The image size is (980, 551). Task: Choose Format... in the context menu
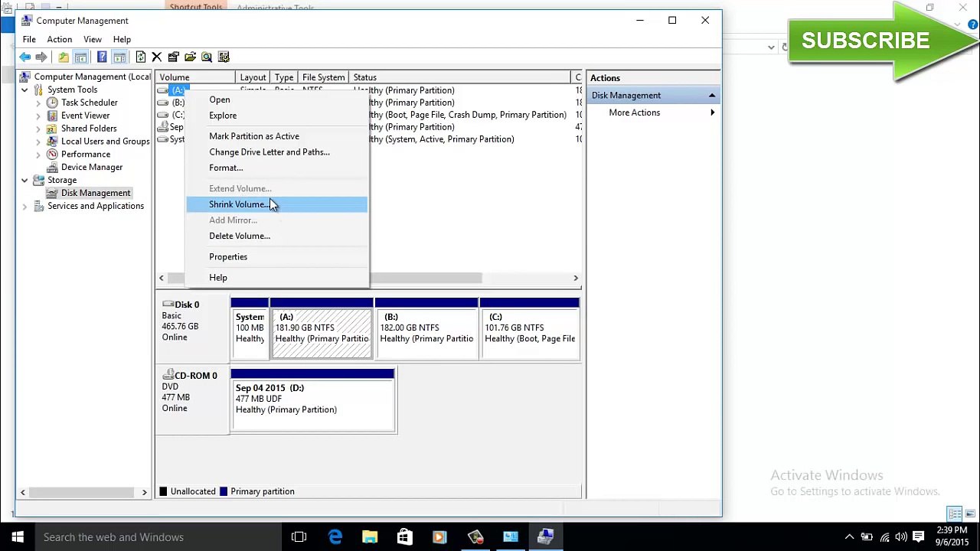[x=276, y=168]
